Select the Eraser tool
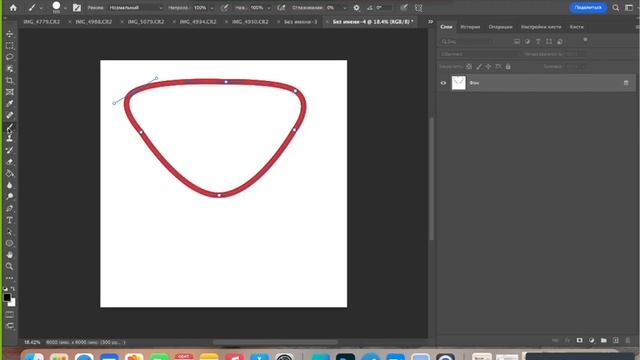 9,162
